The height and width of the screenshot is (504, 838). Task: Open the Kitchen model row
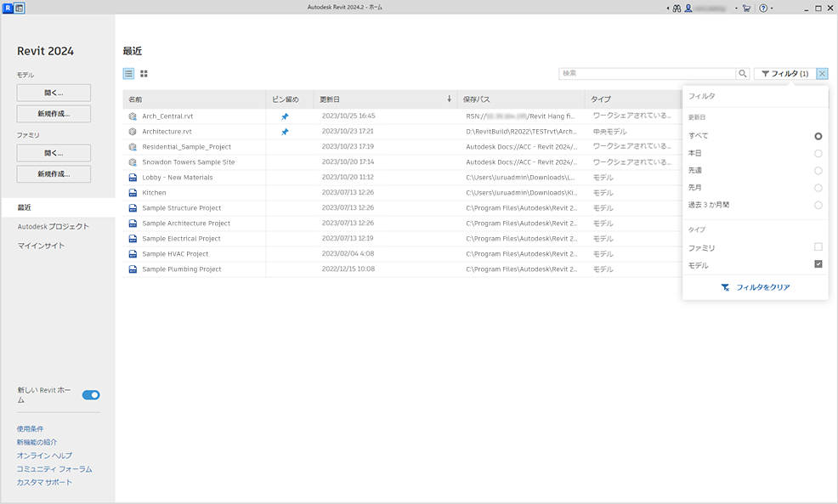(x=402, y=192)
